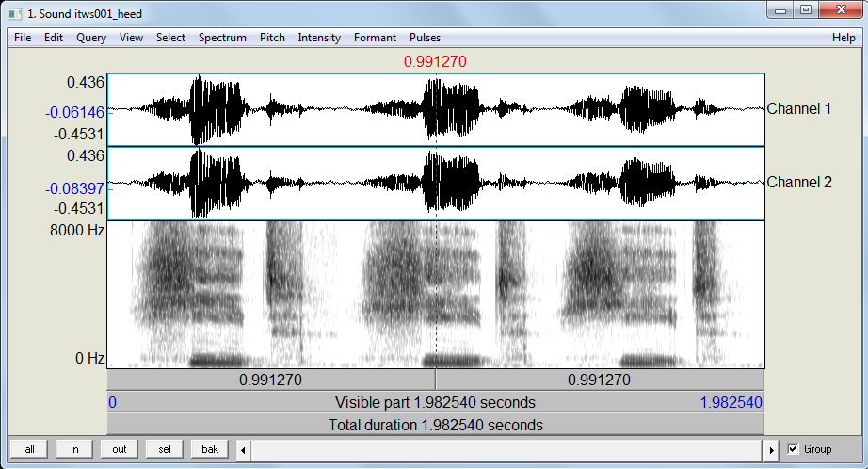Click the 8000 Hz frequency label
The image size is (868, 469).
[x=77, y=230]
